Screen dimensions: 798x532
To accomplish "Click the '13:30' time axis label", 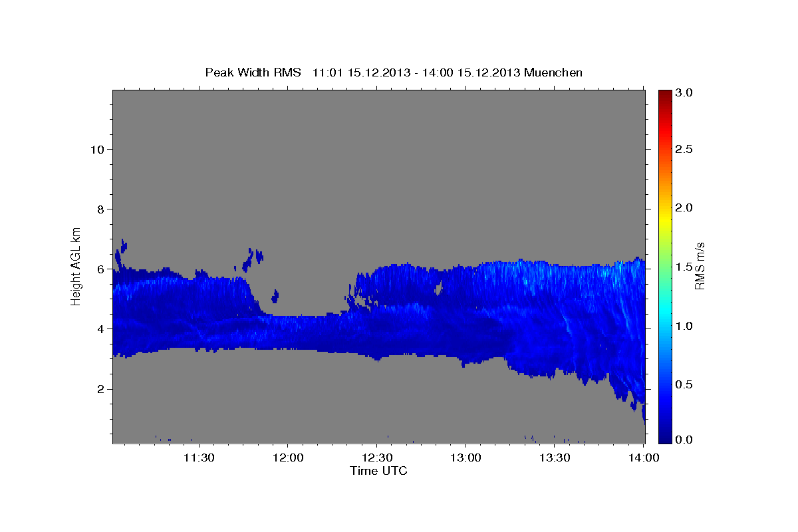I will pos(554,458).
